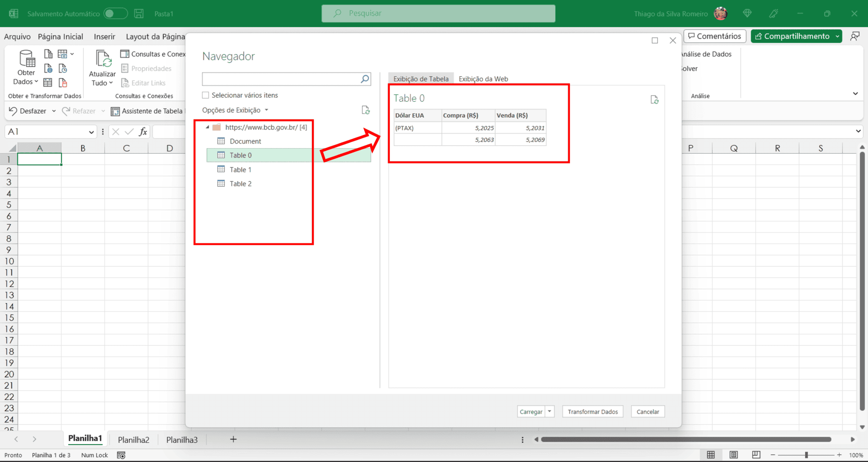
Task: Open the Inserir ribbon tab
Action: 104,36
